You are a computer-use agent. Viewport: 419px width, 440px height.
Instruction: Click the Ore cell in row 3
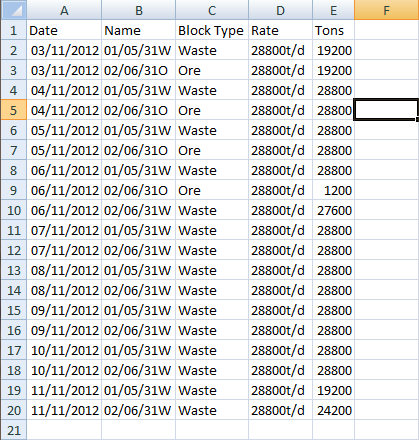(212, 70)
